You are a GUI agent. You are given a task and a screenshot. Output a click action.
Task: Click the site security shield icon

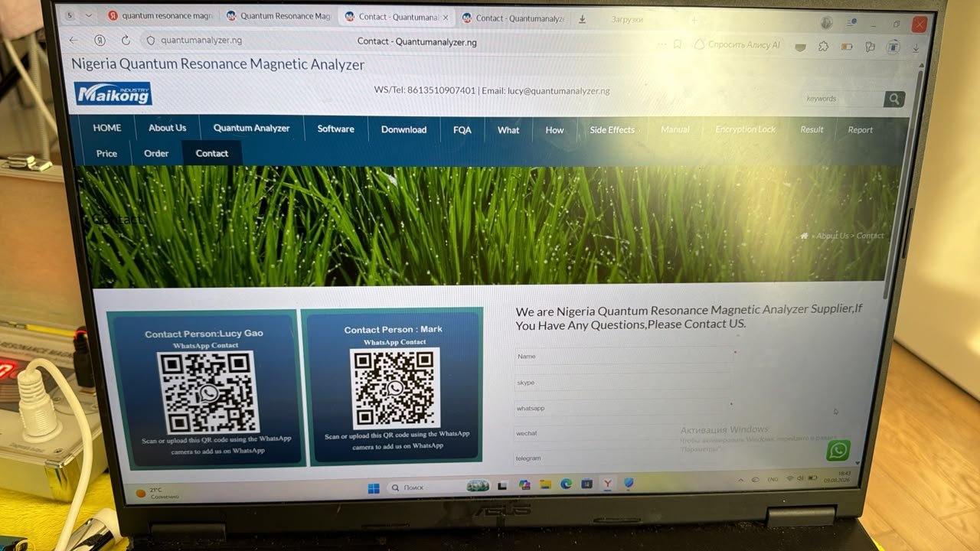(x=150, y=41)
